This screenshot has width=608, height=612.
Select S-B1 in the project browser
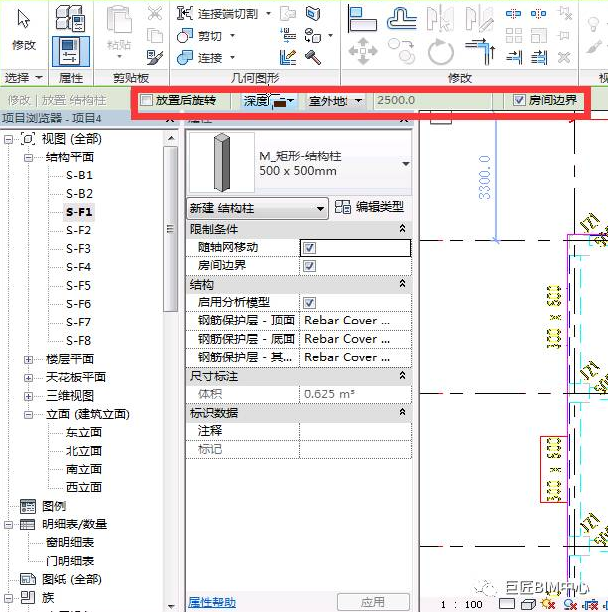point(79,175)
